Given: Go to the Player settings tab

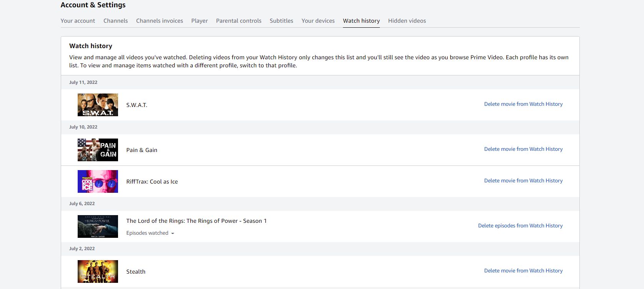Looking at the screenshot, I should click(x=200, y=21).
